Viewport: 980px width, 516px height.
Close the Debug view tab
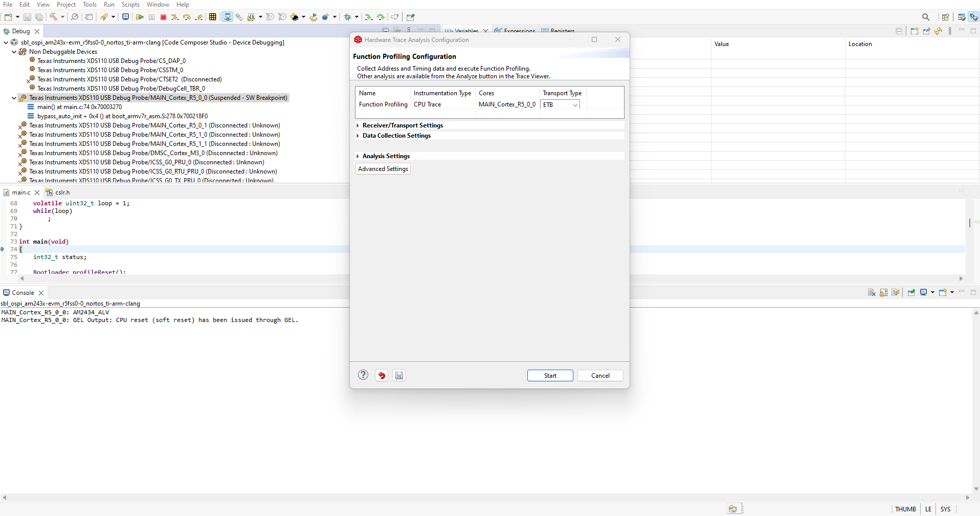click(37, 31)
